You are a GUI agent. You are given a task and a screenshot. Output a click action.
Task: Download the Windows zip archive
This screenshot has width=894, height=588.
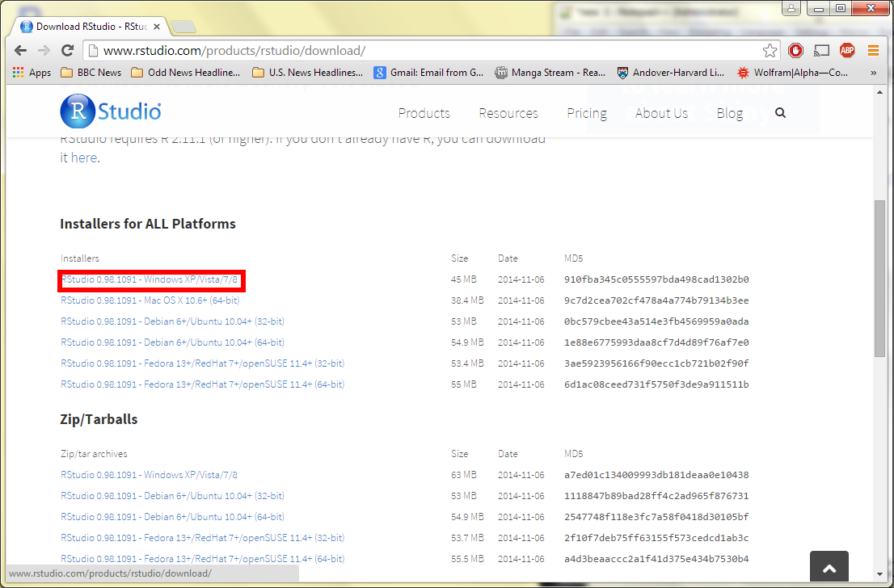[x=150, y=475]
